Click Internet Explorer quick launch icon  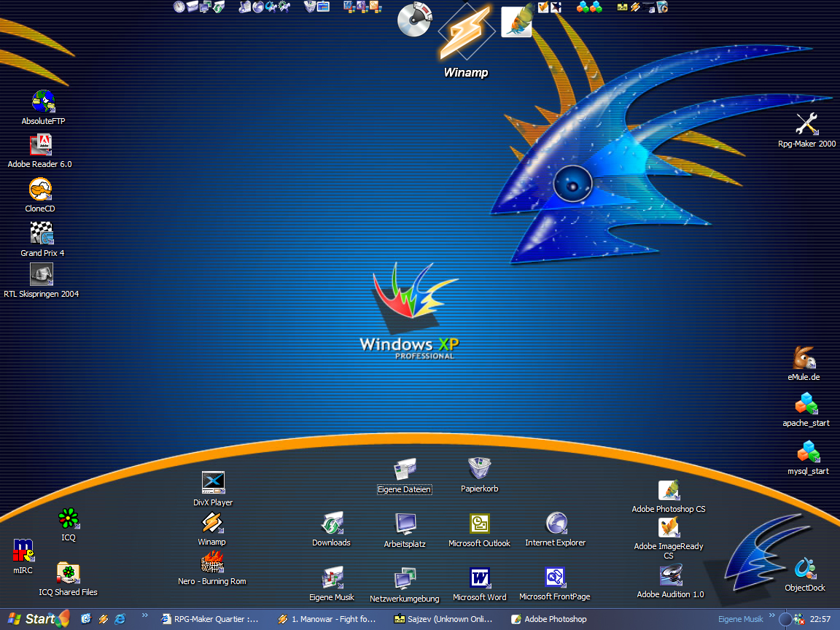tap(120, 619)
